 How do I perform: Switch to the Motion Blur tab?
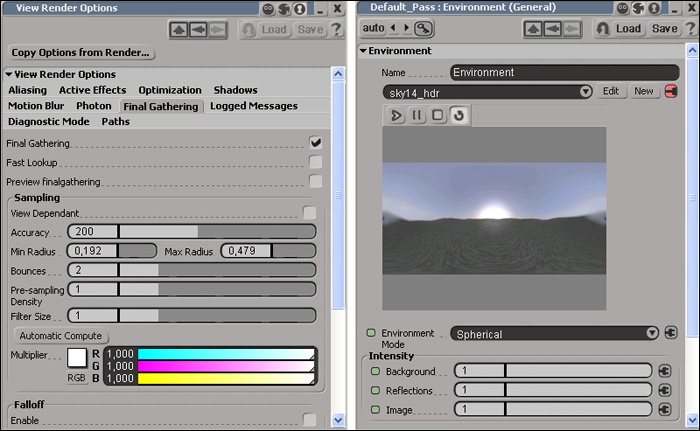[x=36, y=106]
